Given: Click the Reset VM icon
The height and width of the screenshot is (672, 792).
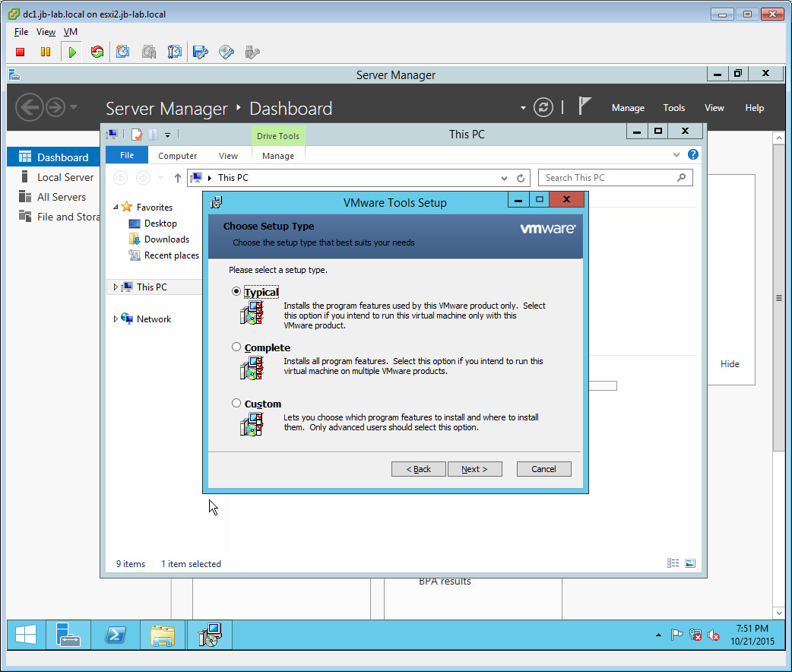Looking at the screenshot, I should tap(97, 52).
